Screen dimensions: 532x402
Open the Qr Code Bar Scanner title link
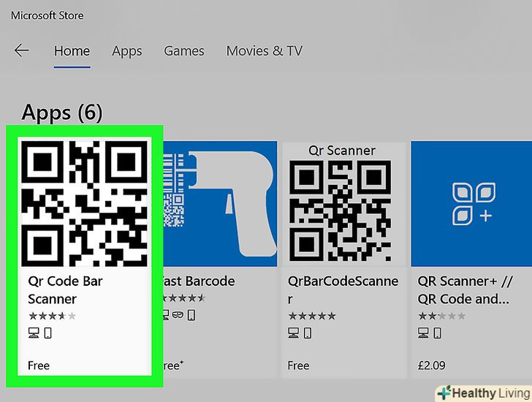(65, 290)
